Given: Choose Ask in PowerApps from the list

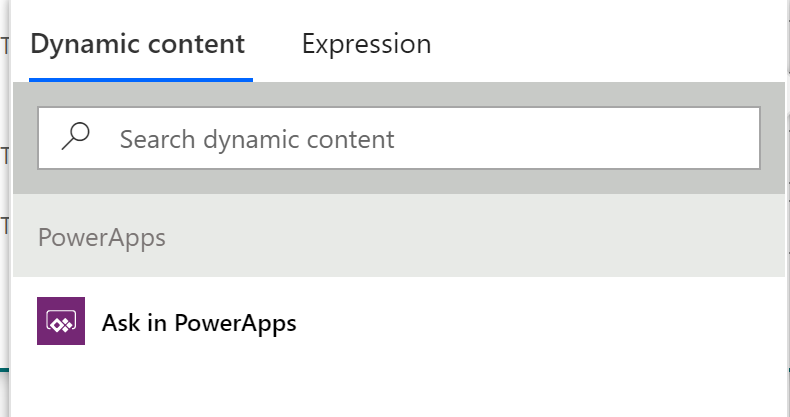Looking at the screenshot, I should point(199,322).
